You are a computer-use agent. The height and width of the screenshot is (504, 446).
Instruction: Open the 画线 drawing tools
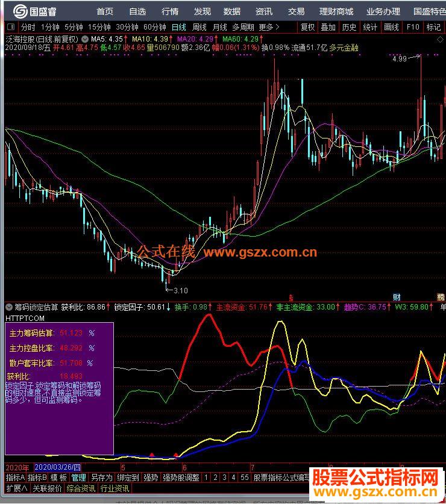coord(391,27)
